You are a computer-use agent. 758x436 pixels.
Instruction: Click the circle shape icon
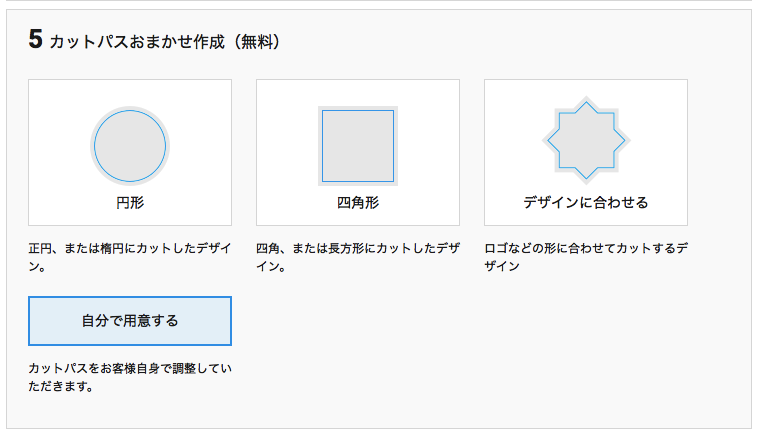130,146
